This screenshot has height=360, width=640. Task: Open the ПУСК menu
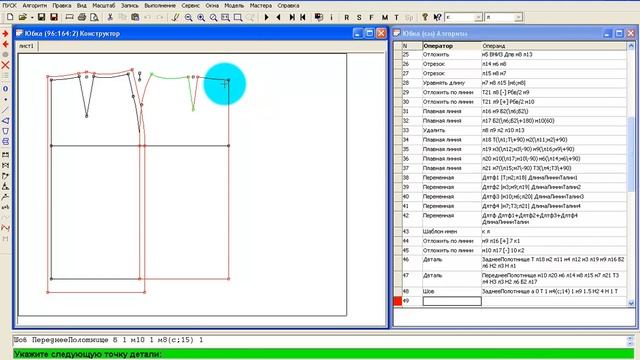(x=10, y=5)
